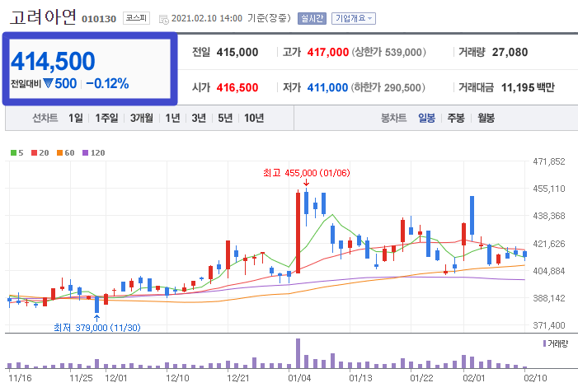
Task: Click the 거래량 volume legend marker
Action: coord(544,343)
